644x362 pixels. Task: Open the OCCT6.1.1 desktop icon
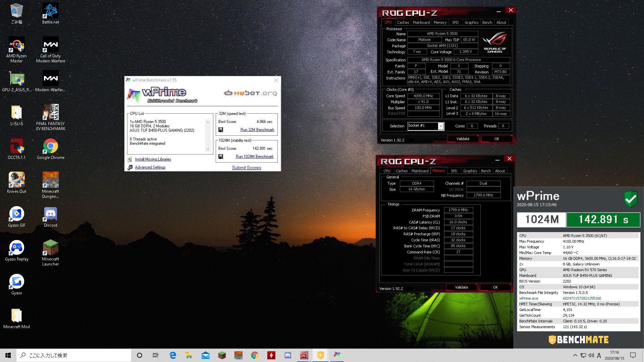(16, 149)
